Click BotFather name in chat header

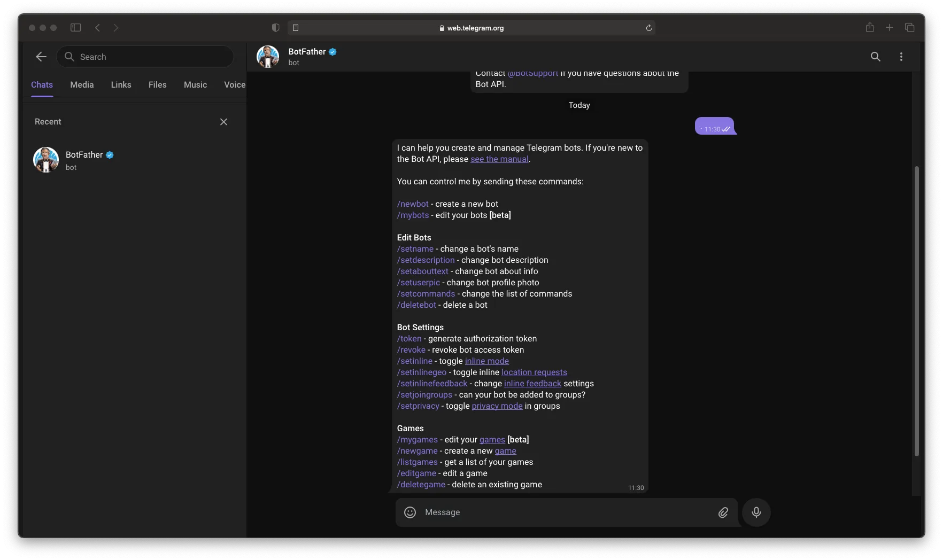click(x=307, y=52)
